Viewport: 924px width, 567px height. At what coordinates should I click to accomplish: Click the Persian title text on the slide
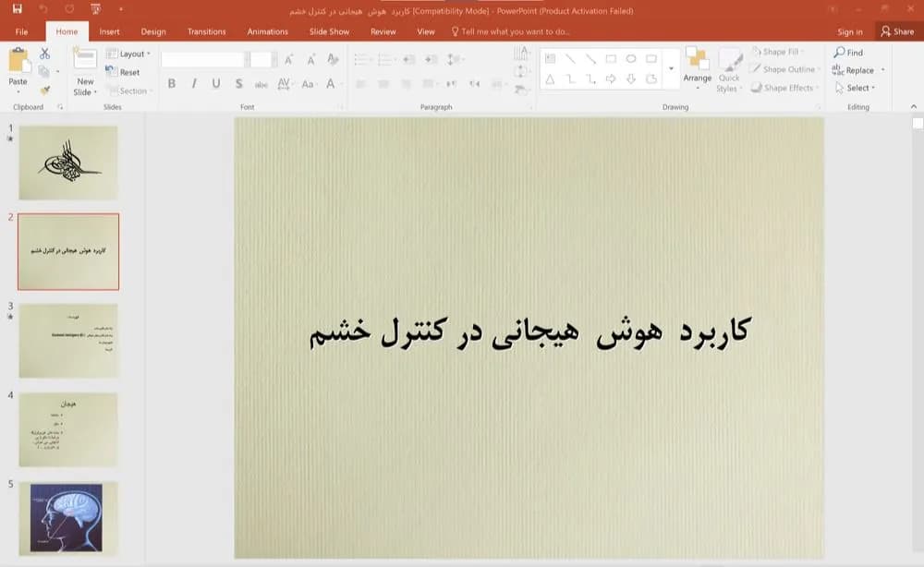click(x=529, y=332)
